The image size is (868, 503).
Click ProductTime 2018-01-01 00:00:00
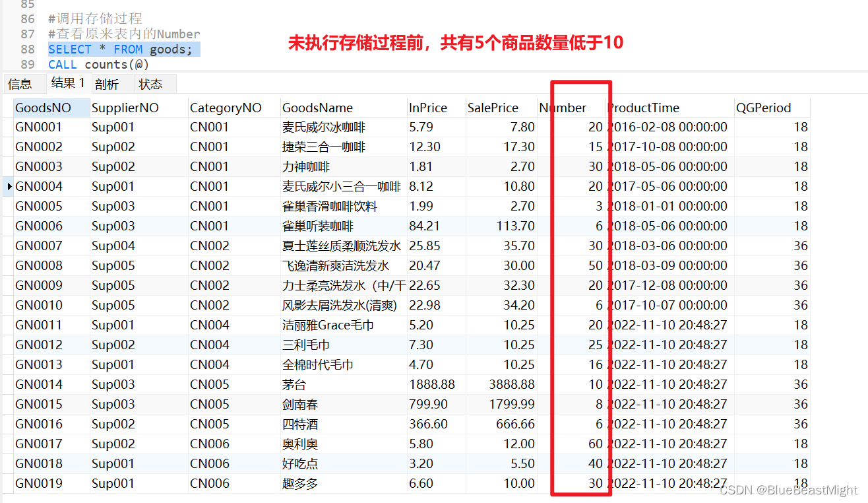667,206
